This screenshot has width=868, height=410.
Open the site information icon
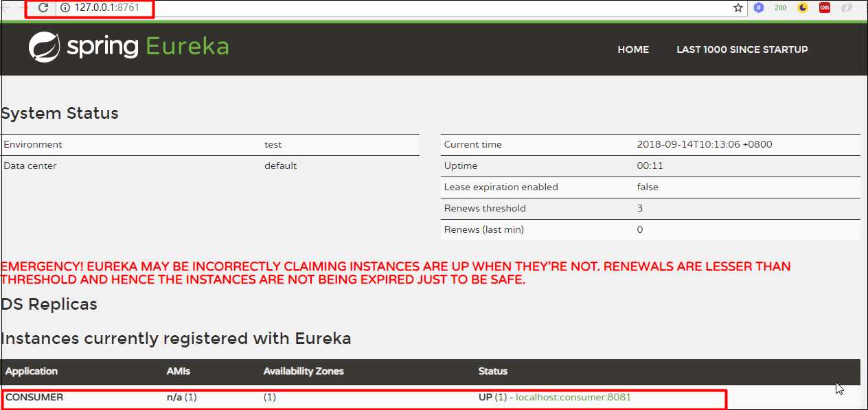[x=66, y=8]
